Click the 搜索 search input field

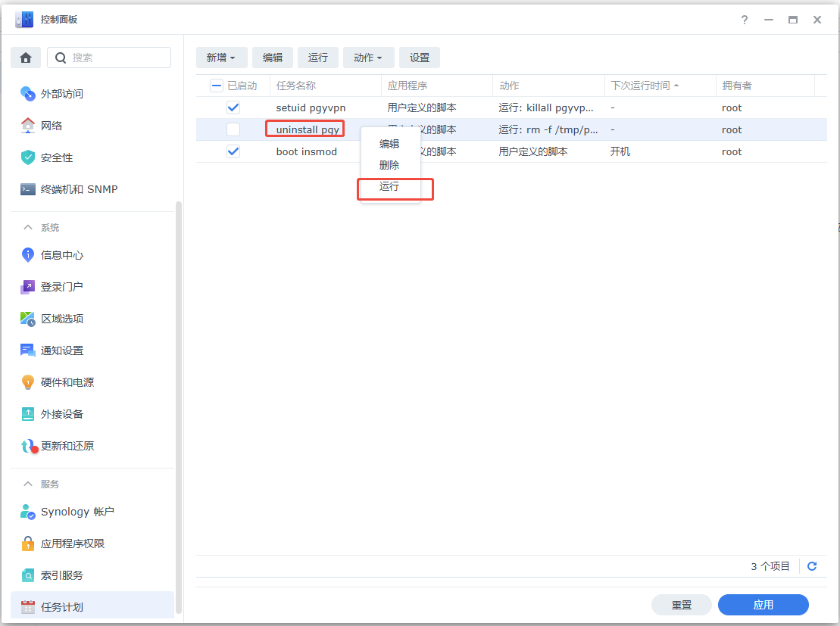point(117,58)
